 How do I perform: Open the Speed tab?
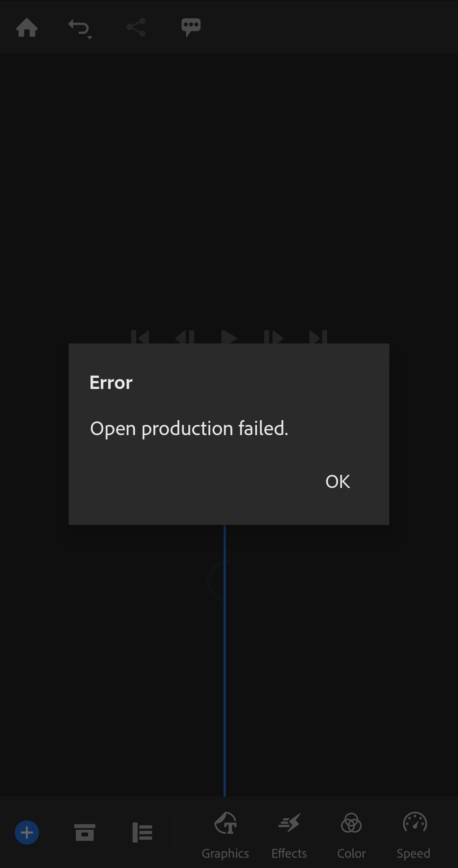click(413, 836)
